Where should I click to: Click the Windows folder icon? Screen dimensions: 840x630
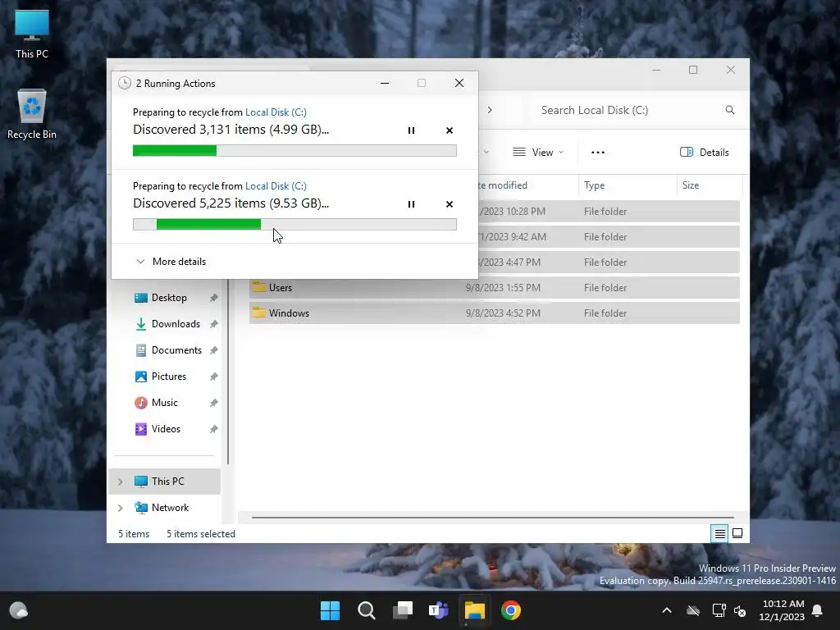pos(259,313)
